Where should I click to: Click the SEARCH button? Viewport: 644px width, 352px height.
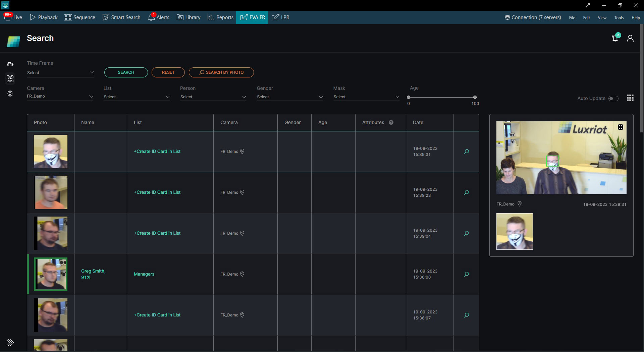(x=126, y=72)
